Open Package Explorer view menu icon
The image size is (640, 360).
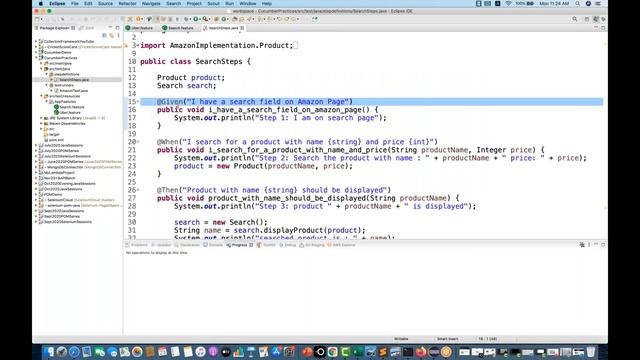point(119,36)
